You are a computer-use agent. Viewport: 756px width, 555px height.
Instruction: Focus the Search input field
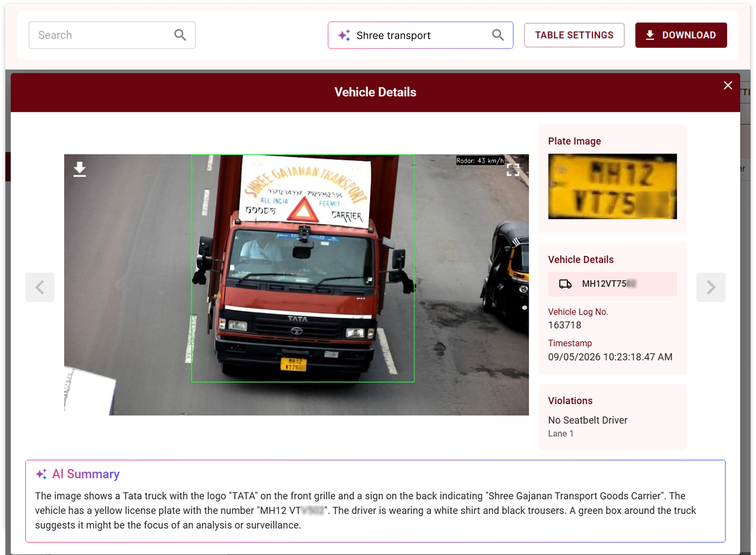pyautogui.click(x=112, y=35)
